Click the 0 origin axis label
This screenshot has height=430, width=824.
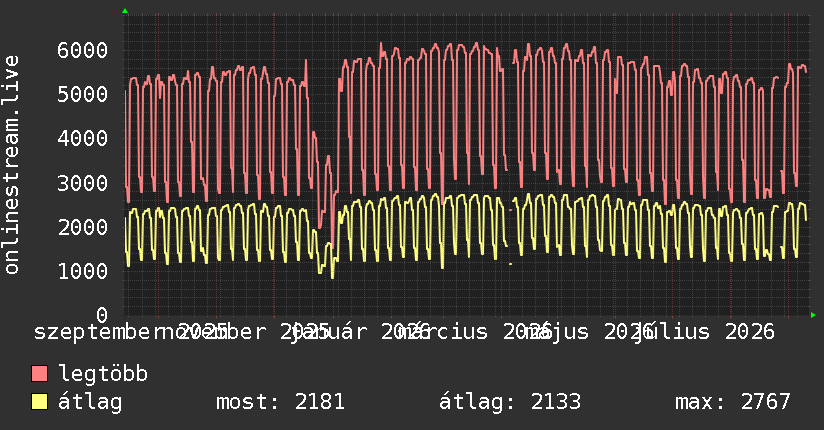[102, 315]
